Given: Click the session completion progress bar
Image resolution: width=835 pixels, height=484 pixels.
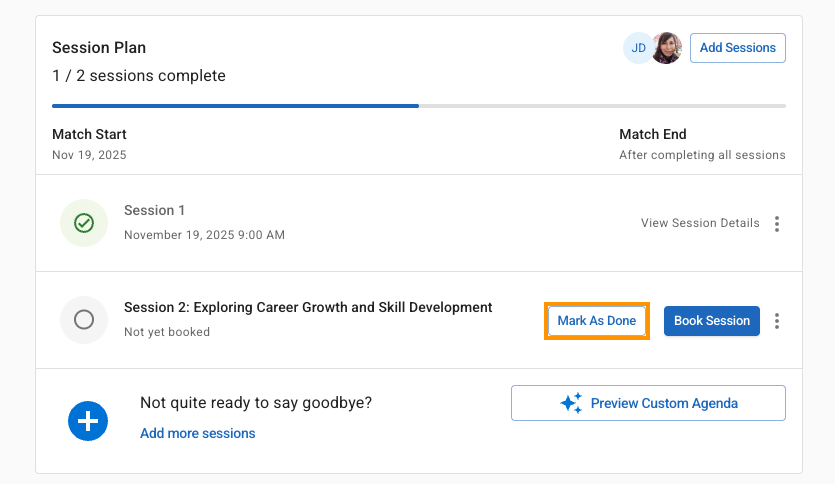Looking at the screenshot, I should (x=418, y=105).
